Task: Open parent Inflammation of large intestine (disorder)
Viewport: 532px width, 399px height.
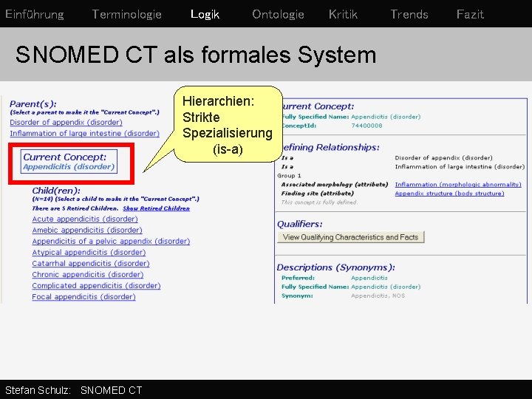Action: [x=84, y=133]
